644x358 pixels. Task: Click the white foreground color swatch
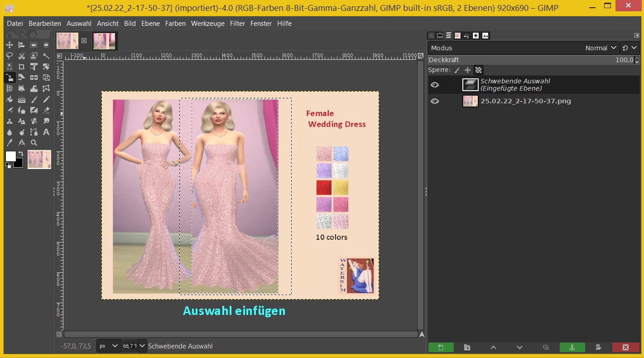coord(10,156)
